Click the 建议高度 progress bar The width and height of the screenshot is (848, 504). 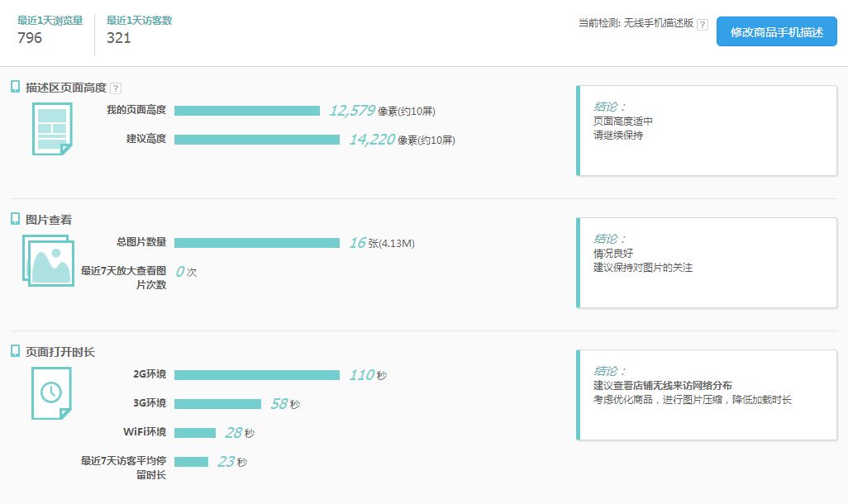(256, 140)
